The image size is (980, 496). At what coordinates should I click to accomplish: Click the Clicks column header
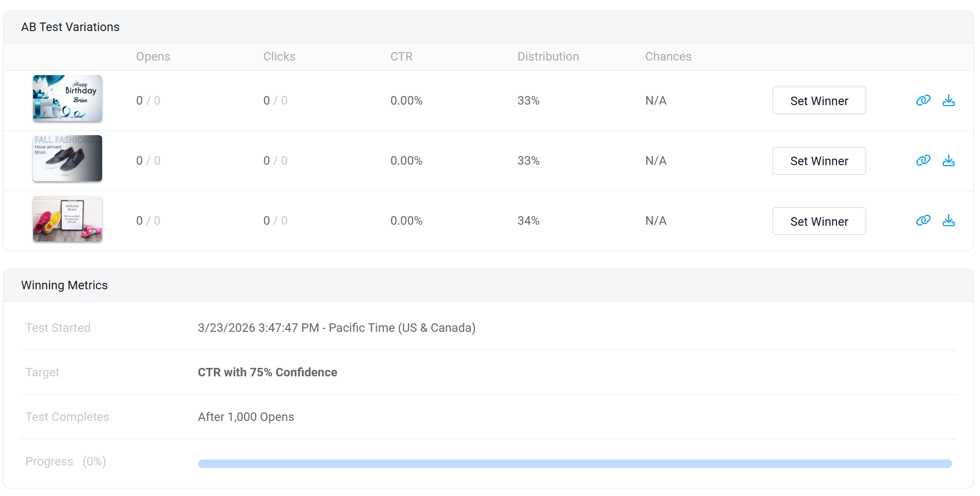279,57
